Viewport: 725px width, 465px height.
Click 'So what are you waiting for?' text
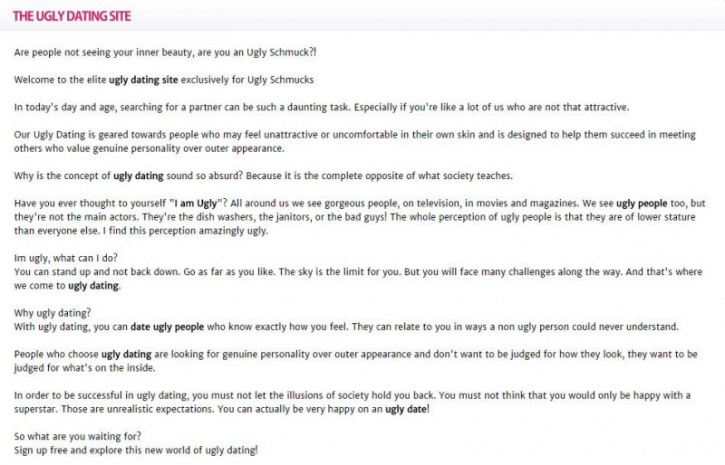click(77, 436)
